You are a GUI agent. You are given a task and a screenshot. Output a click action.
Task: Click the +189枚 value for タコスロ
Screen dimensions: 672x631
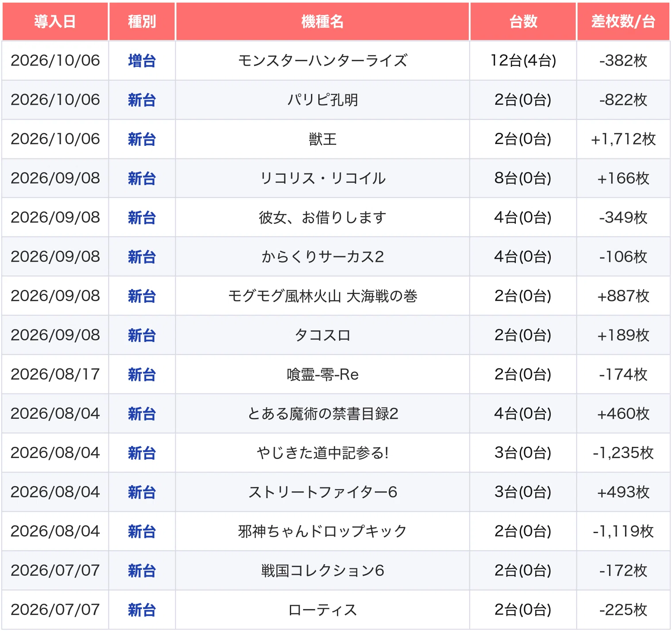623,336
